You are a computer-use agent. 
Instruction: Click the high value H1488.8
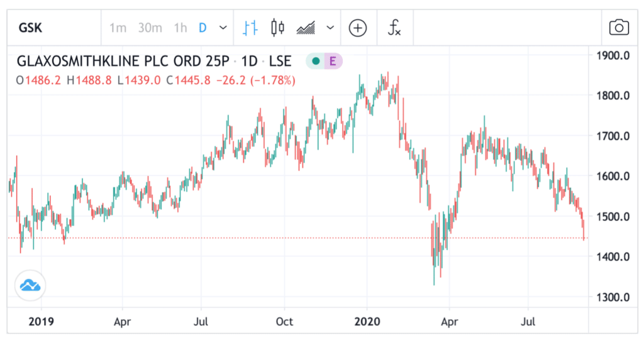click(89, 80)
